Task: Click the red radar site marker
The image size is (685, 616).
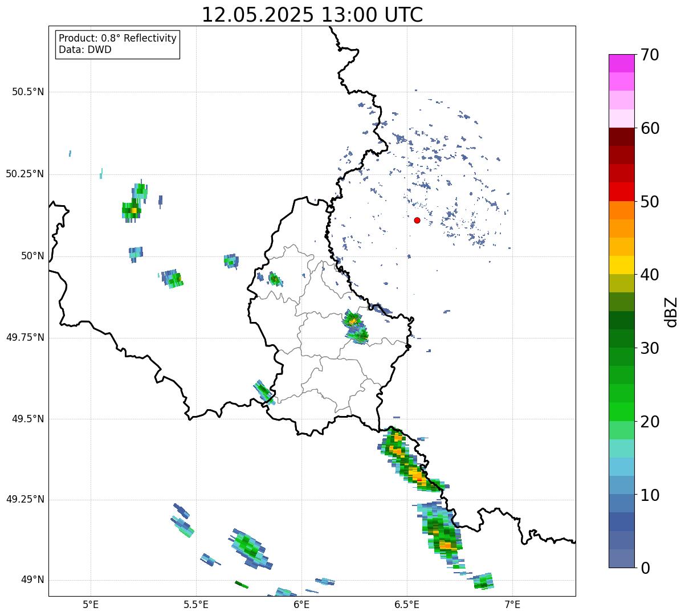Action: [x=417, y=220]
